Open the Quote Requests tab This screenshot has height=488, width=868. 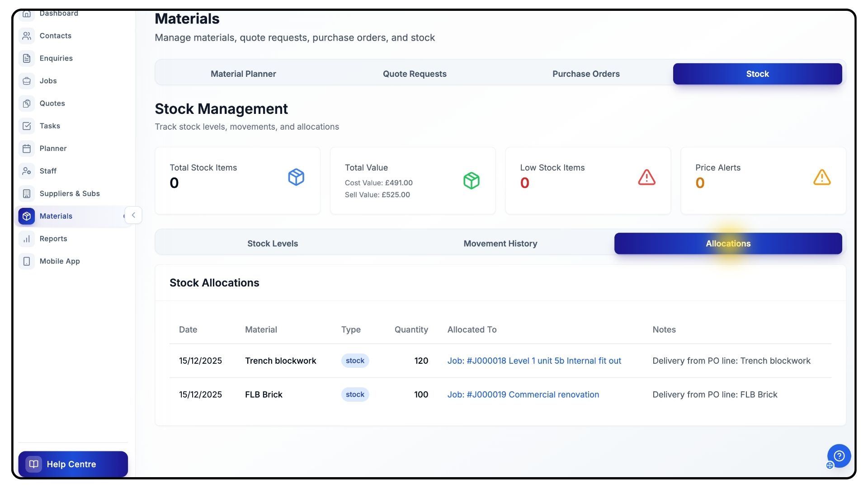click(415, 74)
